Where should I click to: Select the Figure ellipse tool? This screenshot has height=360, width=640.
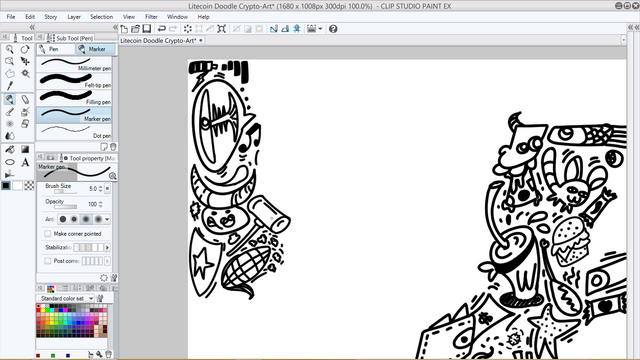point(10,162)
